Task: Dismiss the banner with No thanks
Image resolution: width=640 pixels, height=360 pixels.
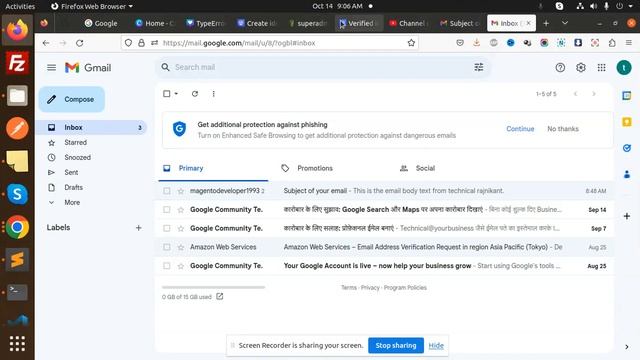Action: 563,129
